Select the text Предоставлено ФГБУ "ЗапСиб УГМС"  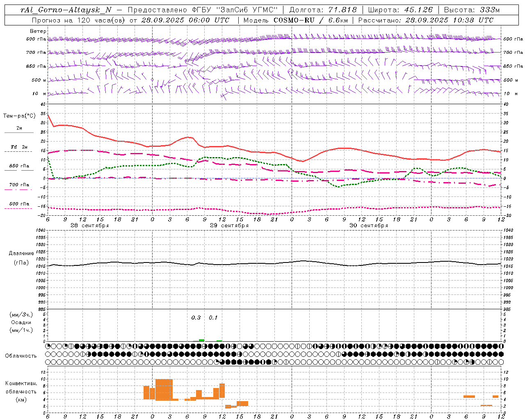pyautogui.click(x=203, y=10)
